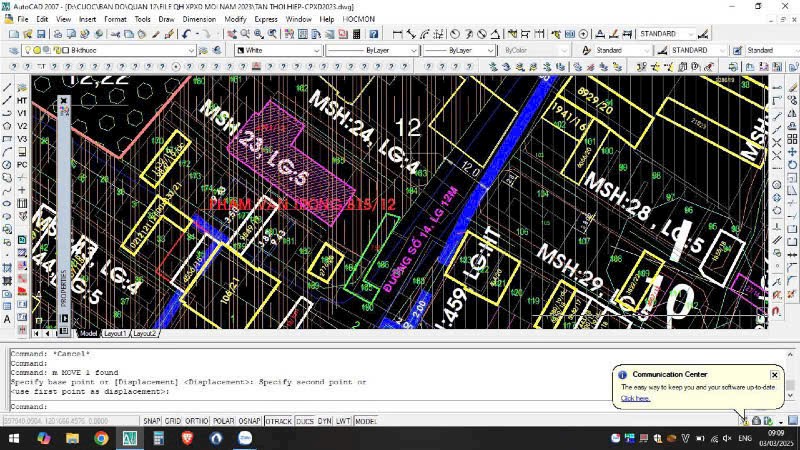Toggle OSNAP in status bar

[249, 421]
